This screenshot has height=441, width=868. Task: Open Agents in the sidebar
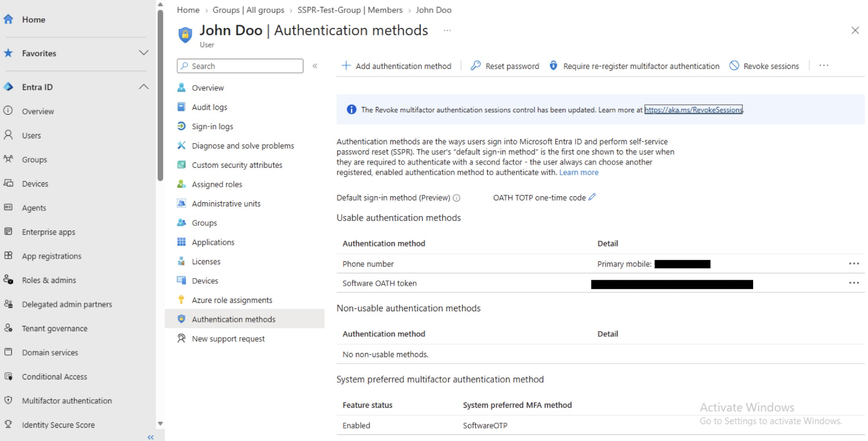[x=34, y=208]
